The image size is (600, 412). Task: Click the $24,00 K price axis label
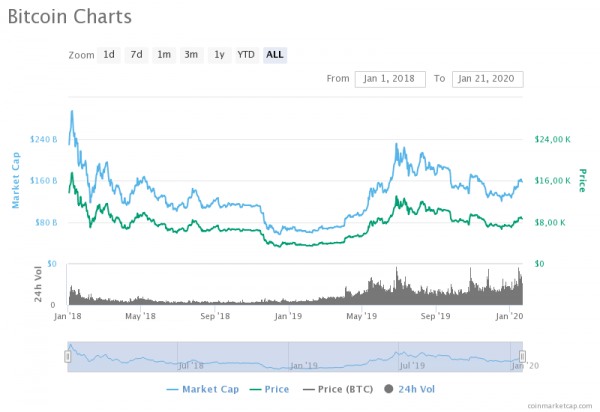pos(553,139)
